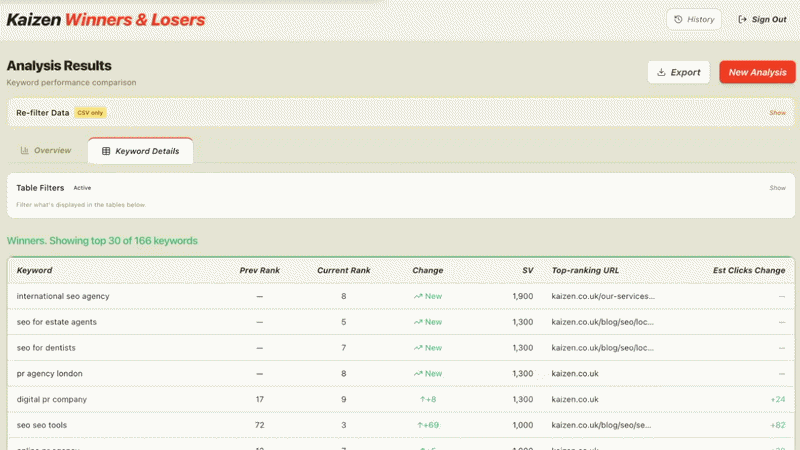Select the seo seo tools keyword
Image resolution: width=800 pixels, height=450 pixels.
point(42,425)
